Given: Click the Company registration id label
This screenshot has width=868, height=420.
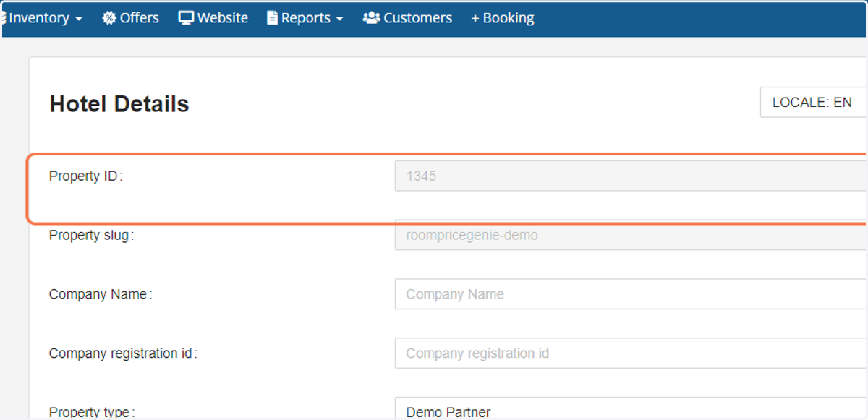Looking at the screenshot, I should coord(123,353).
